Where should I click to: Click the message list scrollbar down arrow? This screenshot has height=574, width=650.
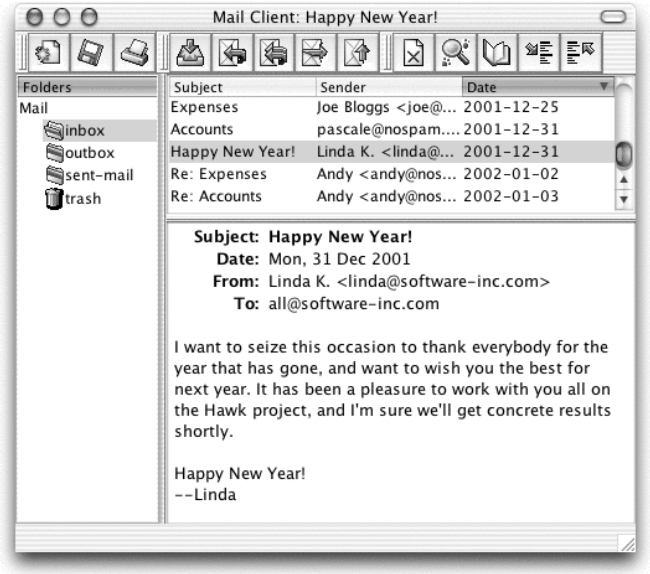625,199
